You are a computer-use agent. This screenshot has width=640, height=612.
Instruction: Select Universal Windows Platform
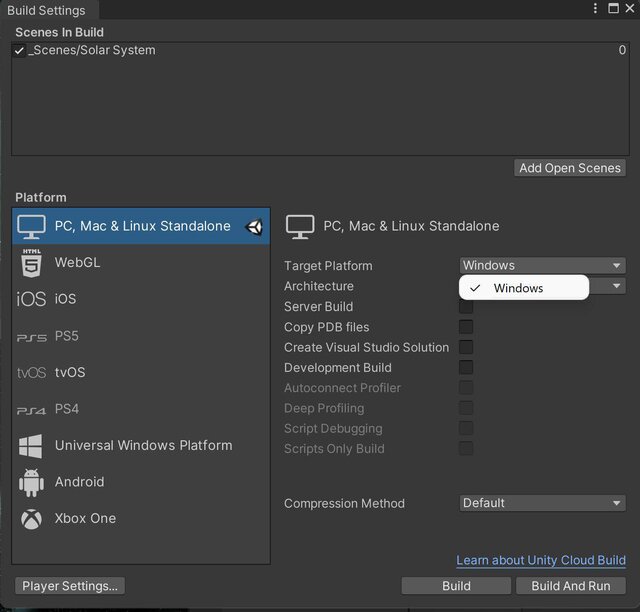[x=141, y=445]
